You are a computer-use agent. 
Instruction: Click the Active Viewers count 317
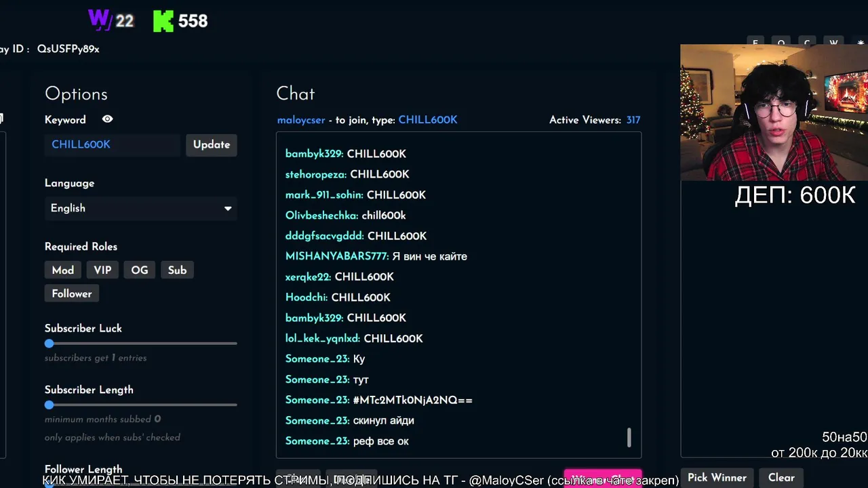pyautogui.click(x=633, y=120)
